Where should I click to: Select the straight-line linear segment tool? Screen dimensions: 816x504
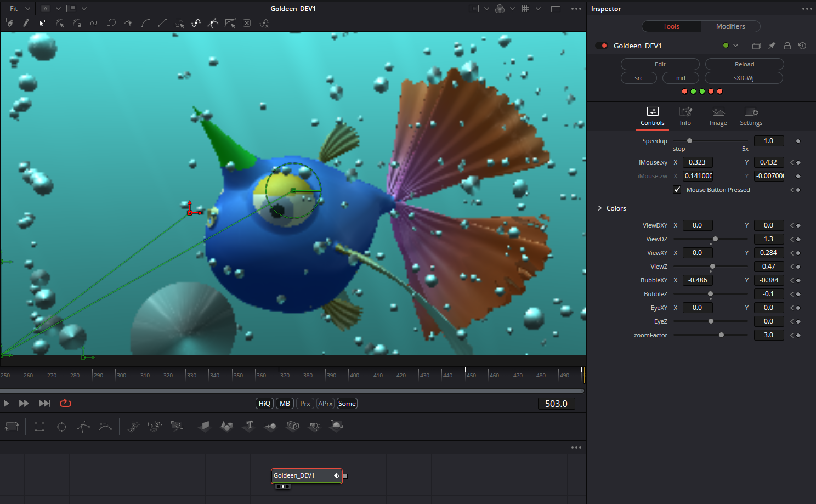[x=162, y=23]
